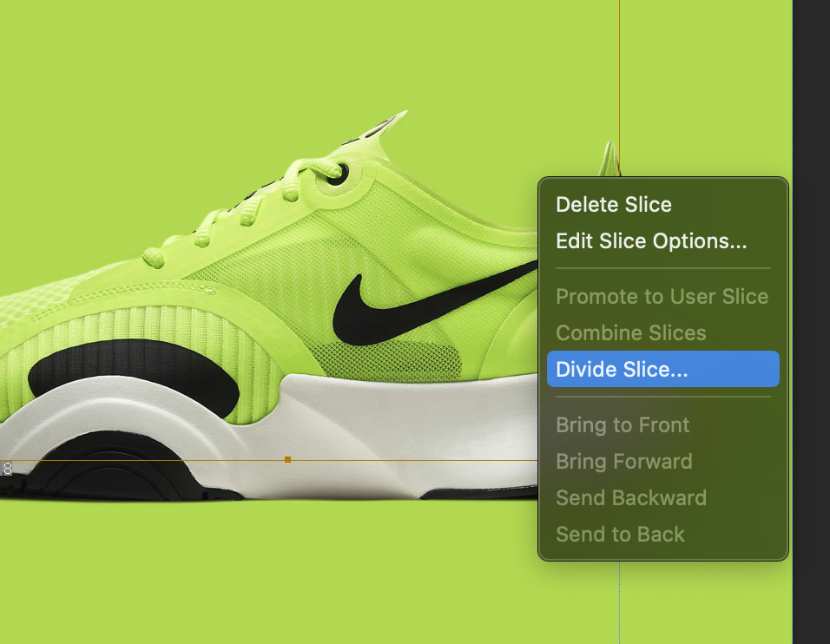Choose Delete Slice from context menu
830x644 pixels.
662,204
